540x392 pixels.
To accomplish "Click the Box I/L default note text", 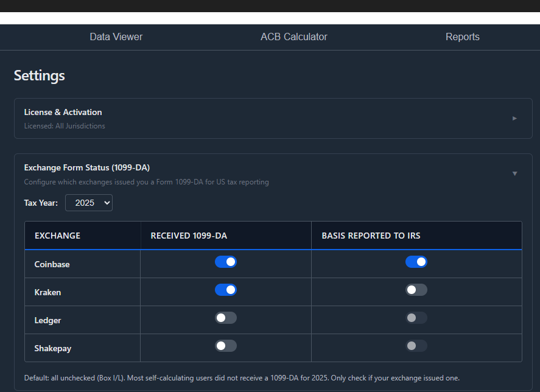I will [x=242, y=377].
